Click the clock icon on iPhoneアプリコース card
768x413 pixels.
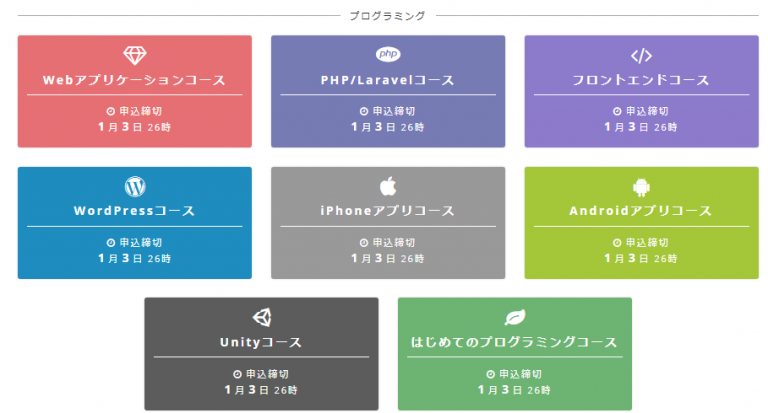click(x=364, y=243)
